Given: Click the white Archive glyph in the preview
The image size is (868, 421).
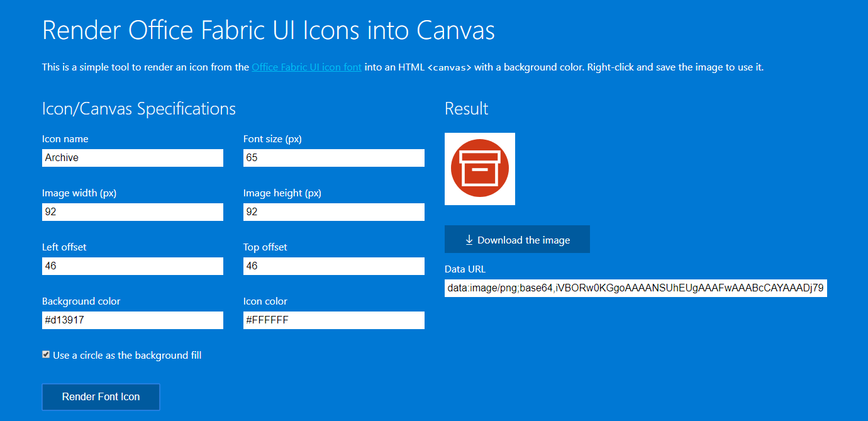Looking at the screenshot, I should point(480,169).
